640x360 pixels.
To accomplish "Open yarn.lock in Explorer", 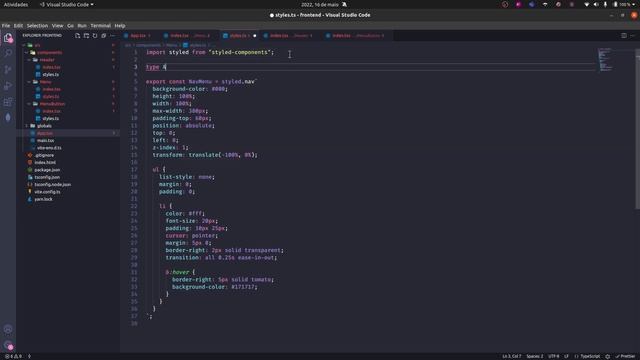I will (x=43, y=199).
